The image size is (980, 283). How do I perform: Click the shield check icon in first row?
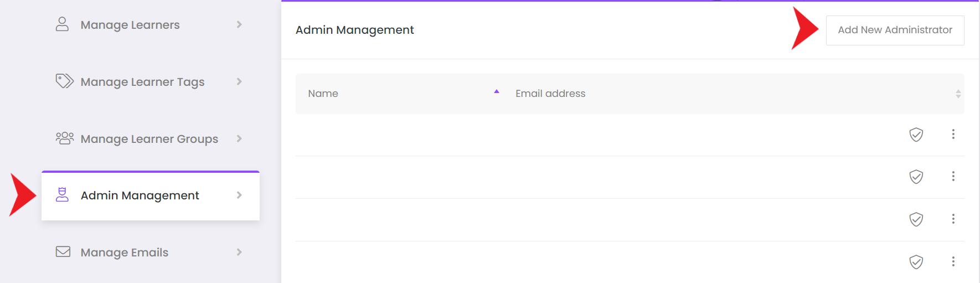point(916,135)
